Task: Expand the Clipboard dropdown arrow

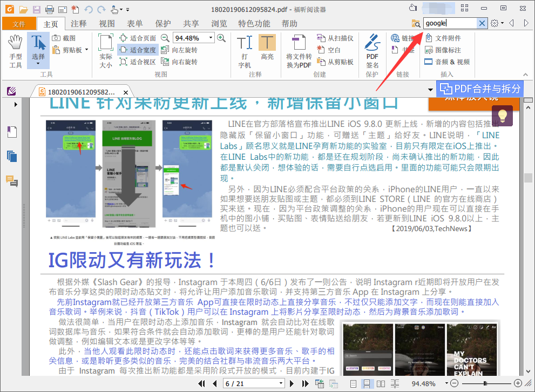Action: 87,50
